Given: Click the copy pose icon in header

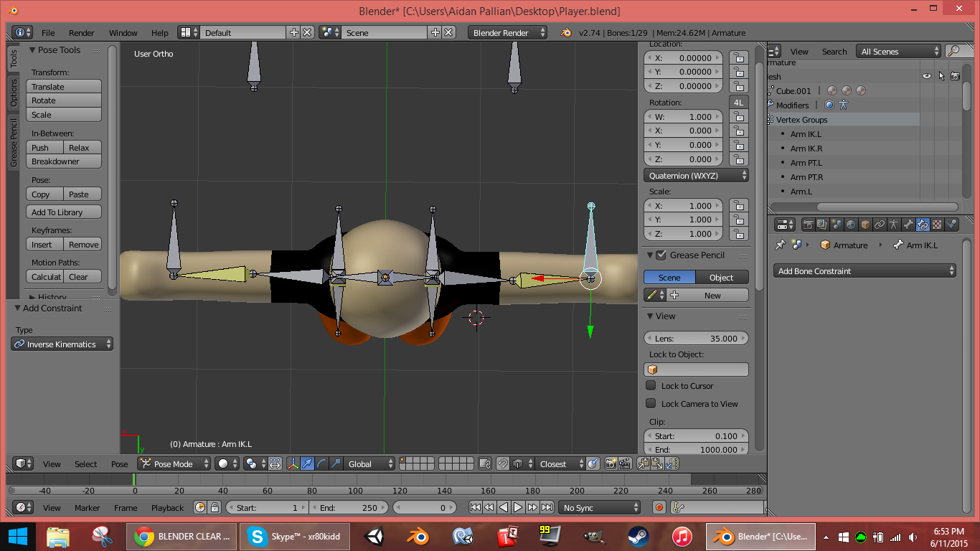Looking at the screenshot, I should click(x=644, y=463).
